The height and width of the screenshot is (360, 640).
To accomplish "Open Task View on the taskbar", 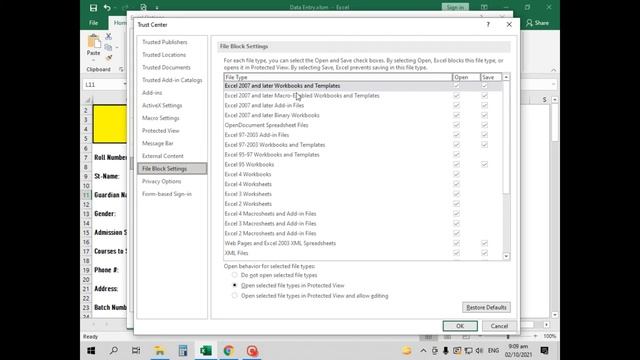I will click(x=136, y=351).
